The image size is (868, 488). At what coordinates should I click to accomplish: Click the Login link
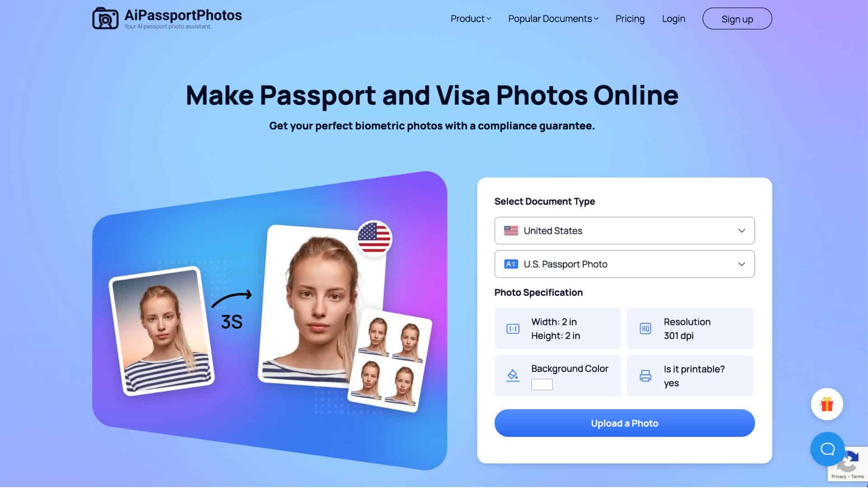(674, 18)
